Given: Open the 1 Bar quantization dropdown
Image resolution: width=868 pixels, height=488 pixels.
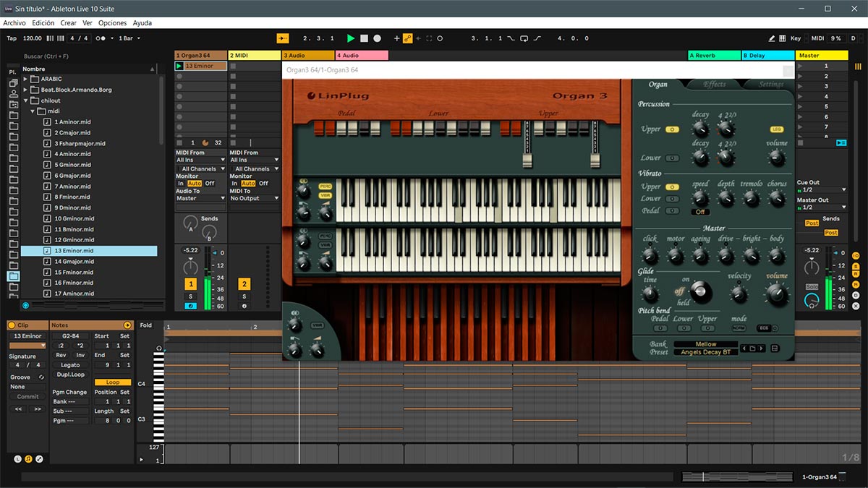Looking at the screenshot, I should pyautogui.click(x=129, y=38).
